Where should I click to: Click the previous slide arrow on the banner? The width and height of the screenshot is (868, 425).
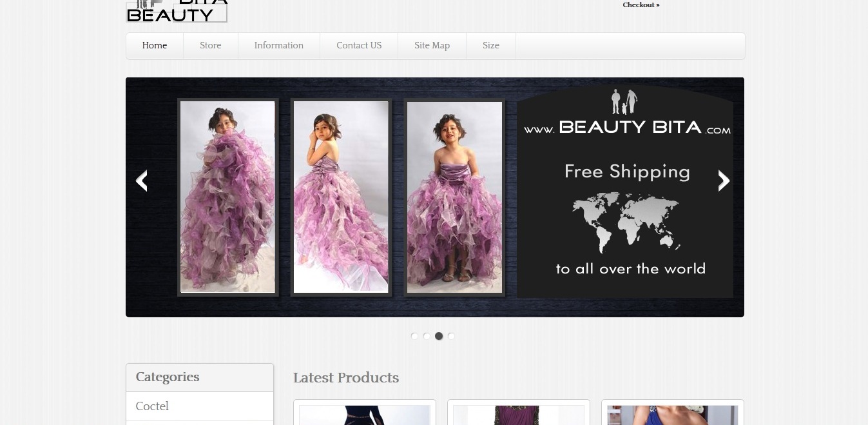coord(142,181)
